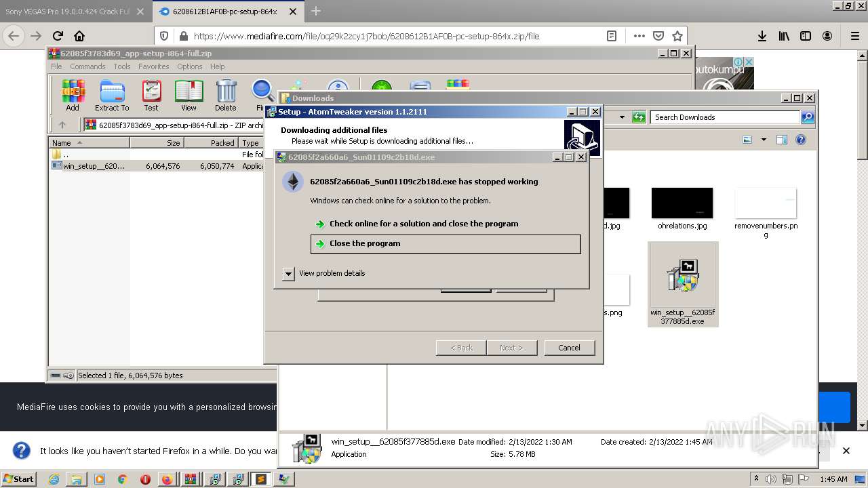Open Windows Start menu
Viewport: 868px width, 488px height.
18,479
